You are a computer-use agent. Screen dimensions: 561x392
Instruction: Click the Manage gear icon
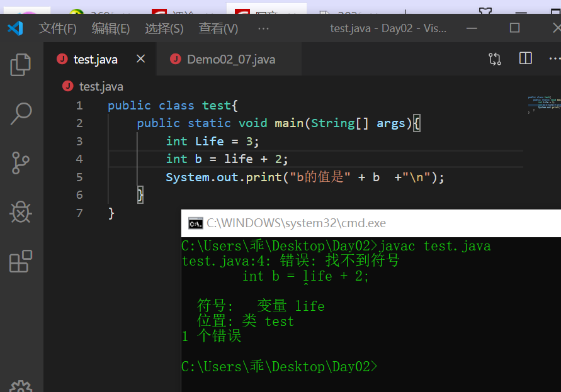tap(21, 386)
